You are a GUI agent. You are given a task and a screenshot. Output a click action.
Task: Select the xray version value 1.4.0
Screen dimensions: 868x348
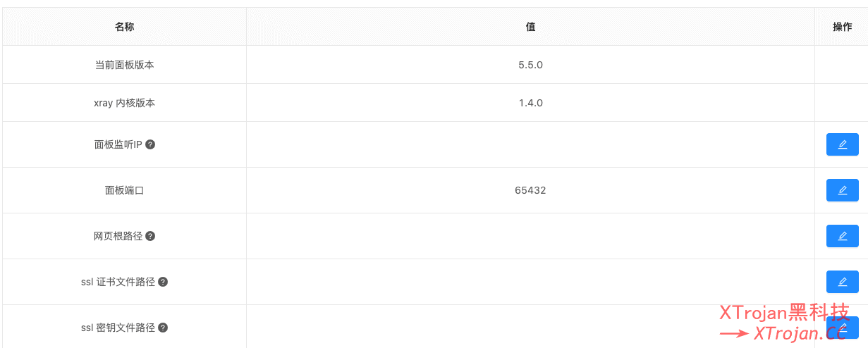click(x=530, y=103)
